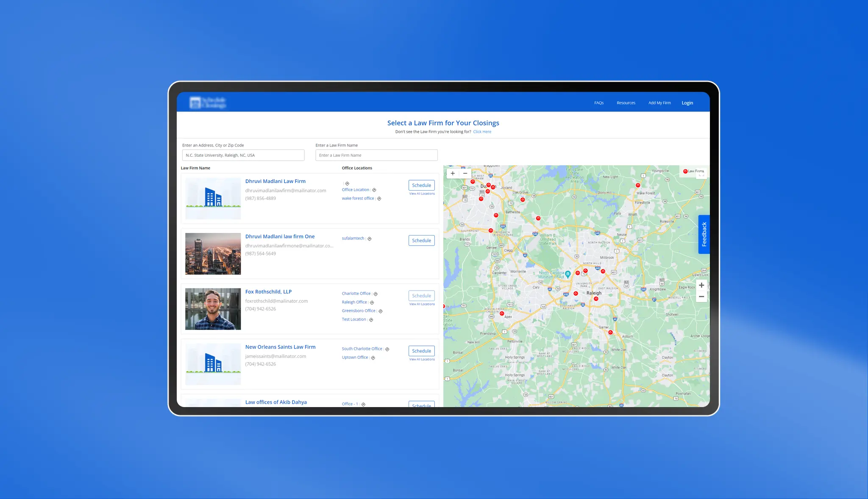Open directions icon beside Raleigh Office

[x=372, y=302]
